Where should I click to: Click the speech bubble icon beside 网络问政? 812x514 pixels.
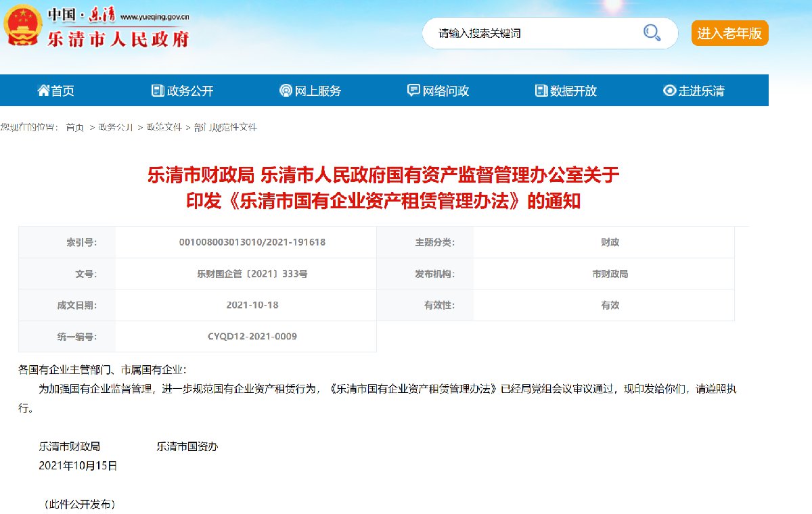coord(413,91)
